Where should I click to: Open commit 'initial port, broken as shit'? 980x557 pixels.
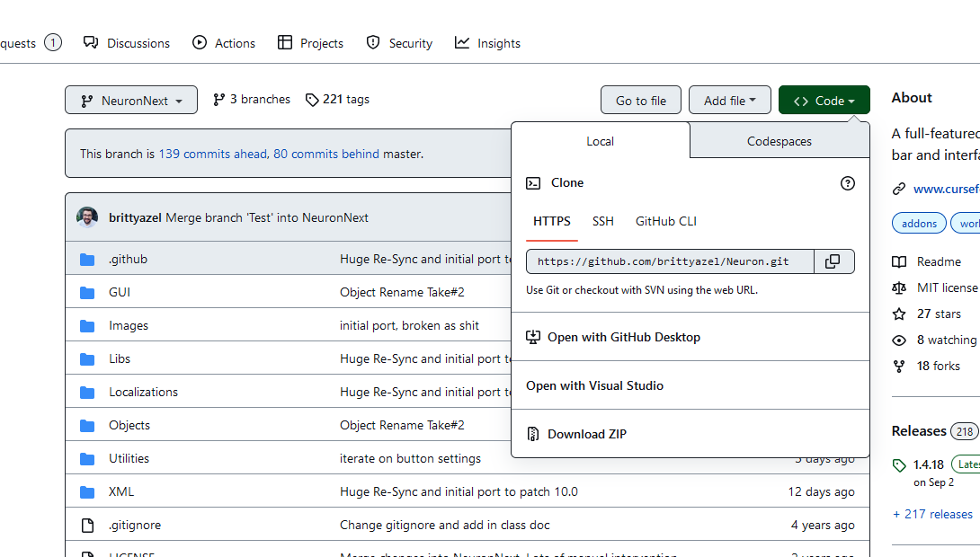(x=409, y=326)
